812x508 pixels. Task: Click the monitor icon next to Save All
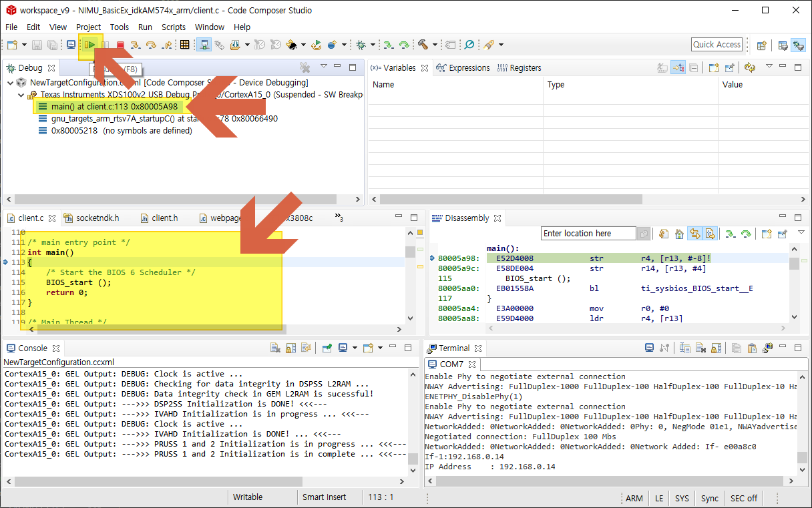tap(71, 45)
